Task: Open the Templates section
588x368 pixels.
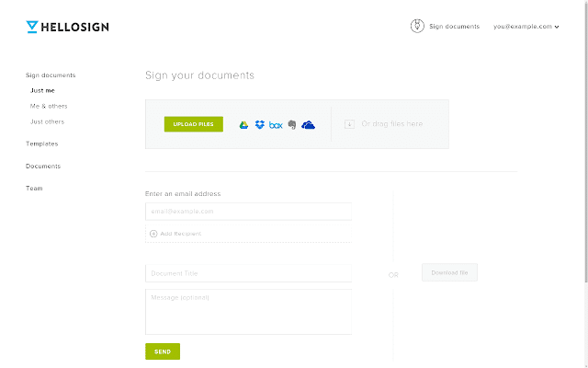Action: pos(42,144)
